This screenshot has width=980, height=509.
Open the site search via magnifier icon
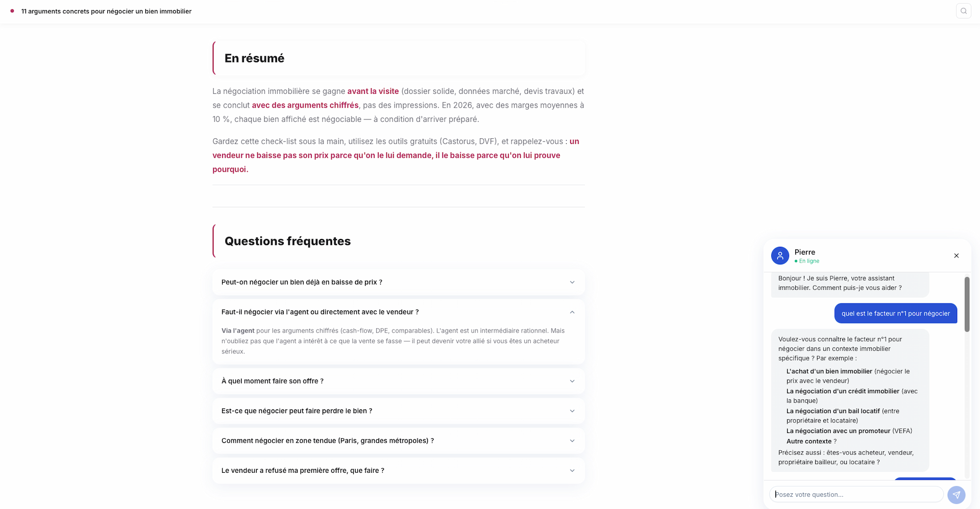tap(964, 11)
